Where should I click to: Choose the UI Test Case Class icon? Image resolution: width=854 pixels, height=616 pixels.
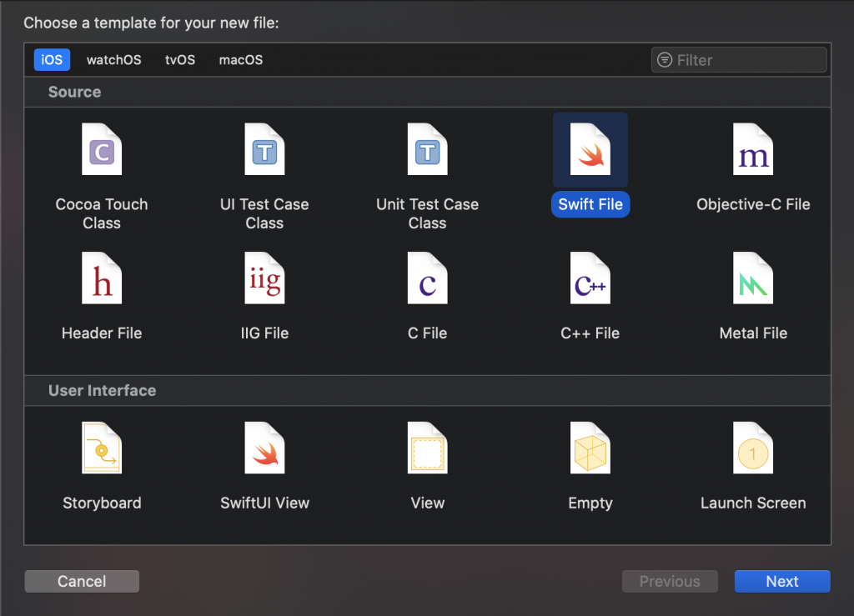coord(264,149)
